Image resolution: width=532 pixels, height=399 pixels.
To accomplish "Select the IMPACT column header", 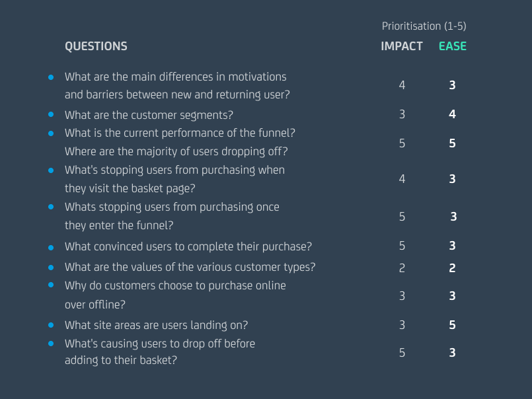I will tap(401, 46).
